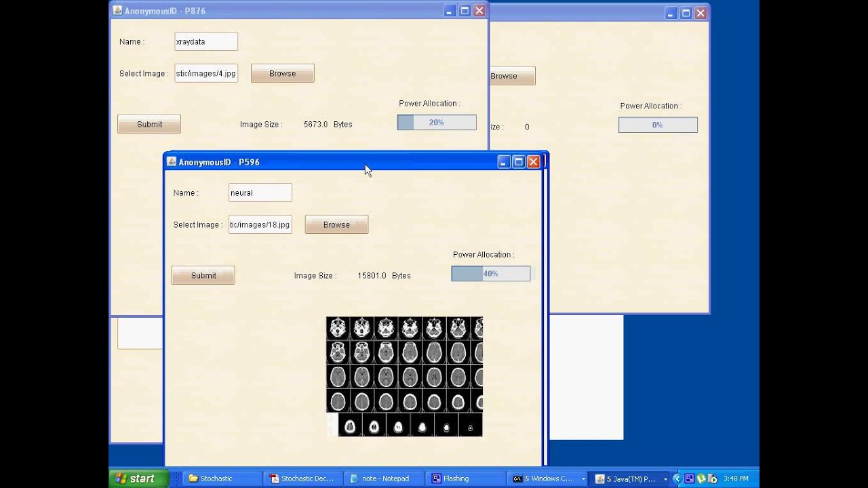Click the Java icon in P876 title bar
This screenshot has height=488, width=868.
pyautogui.click(x=117, y=10)
